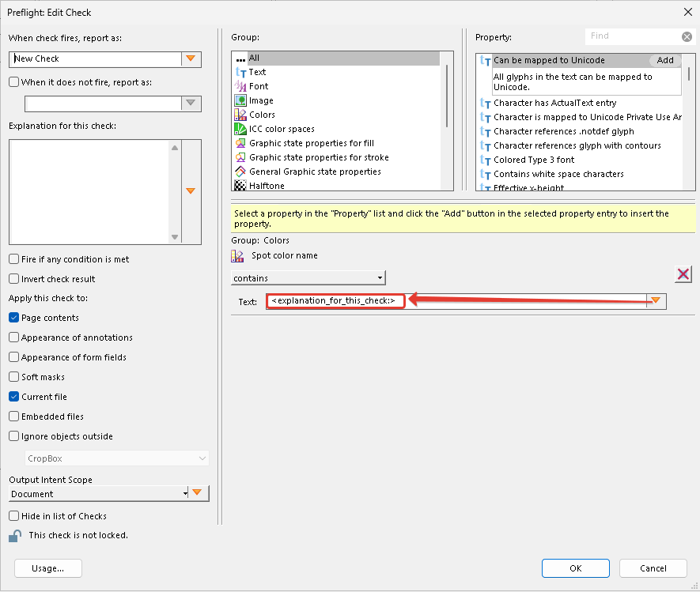700x592 pixels.
Task: Uncheck Page contents checkbox
Action: click(13, 318)
